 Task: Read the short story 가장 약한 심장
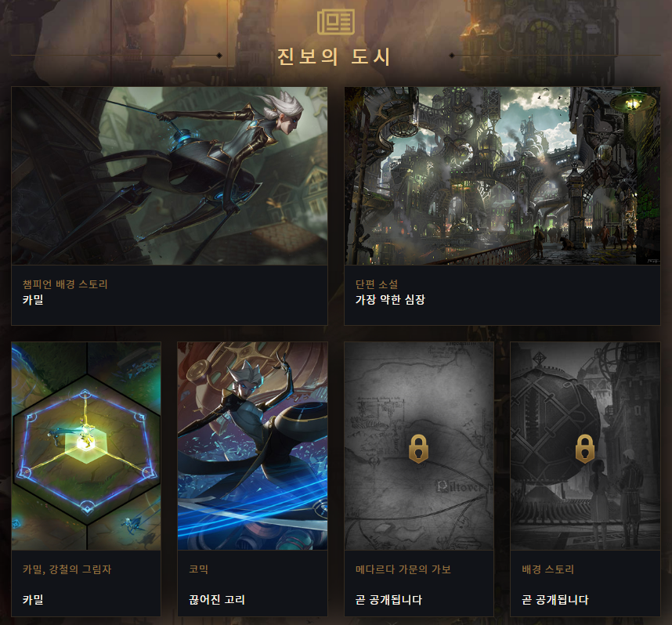pos(390,300)
